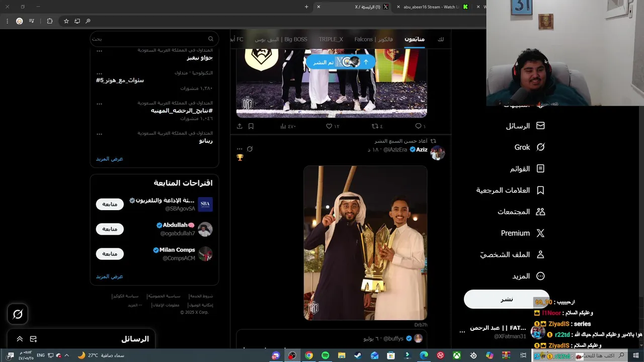Open Steam from the taskbar
Image resolution: width=644 pixels, height=362 pixels.
pyautogui.click(x=358, y=355)
